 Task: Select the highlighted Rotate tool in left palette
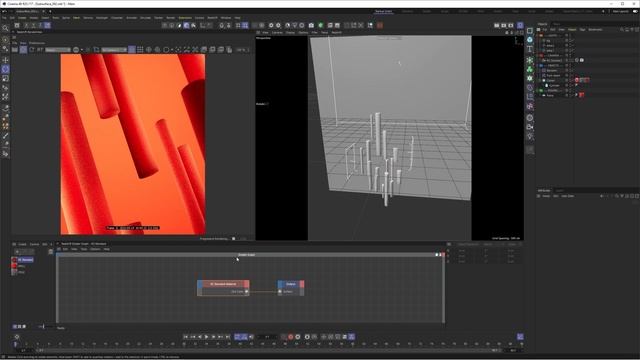5,69
